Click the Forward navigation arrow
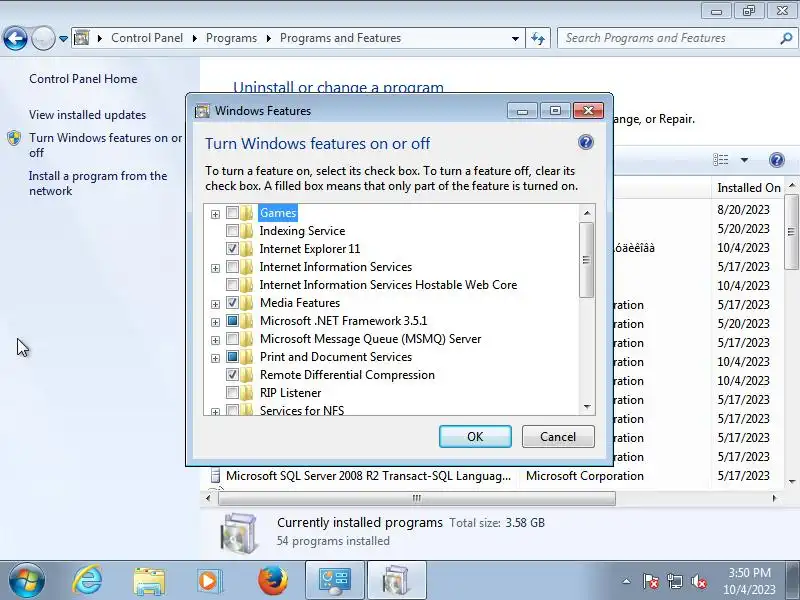 click(43, 38)
